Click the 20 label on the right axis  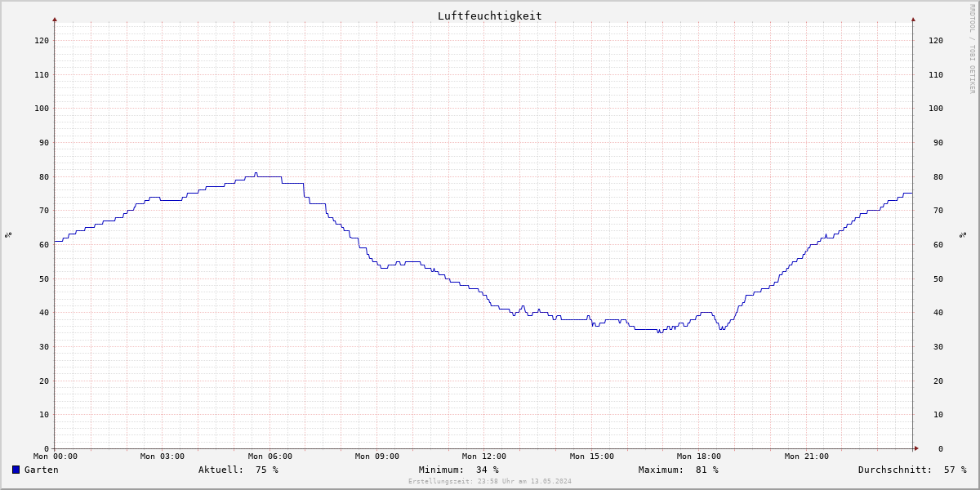pyautogui.click(x=938, y=381)
